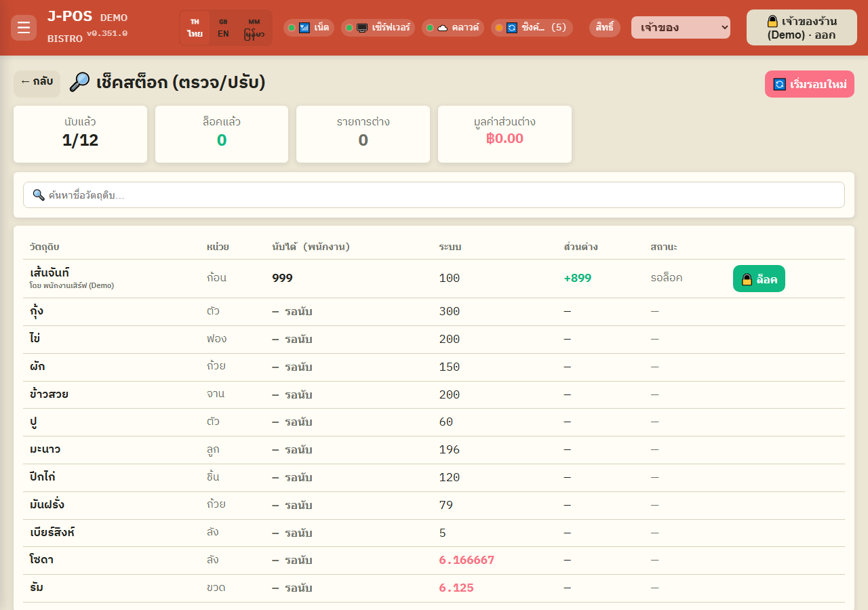
Task: Switch language to Myanmar (MM)
Action: [x=254, y=28]
